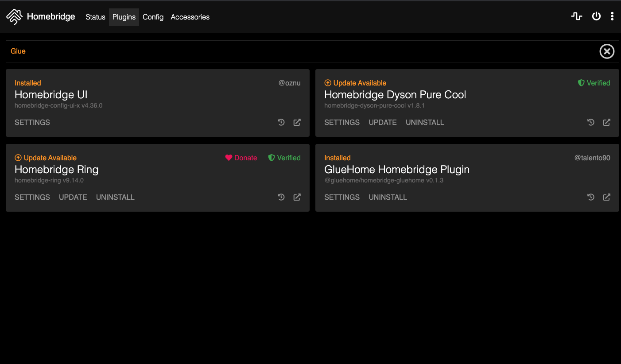This screenshot has height=364, width=621.
Task: Open Settings for Homebridge UI
Action: tap(32, 122)
